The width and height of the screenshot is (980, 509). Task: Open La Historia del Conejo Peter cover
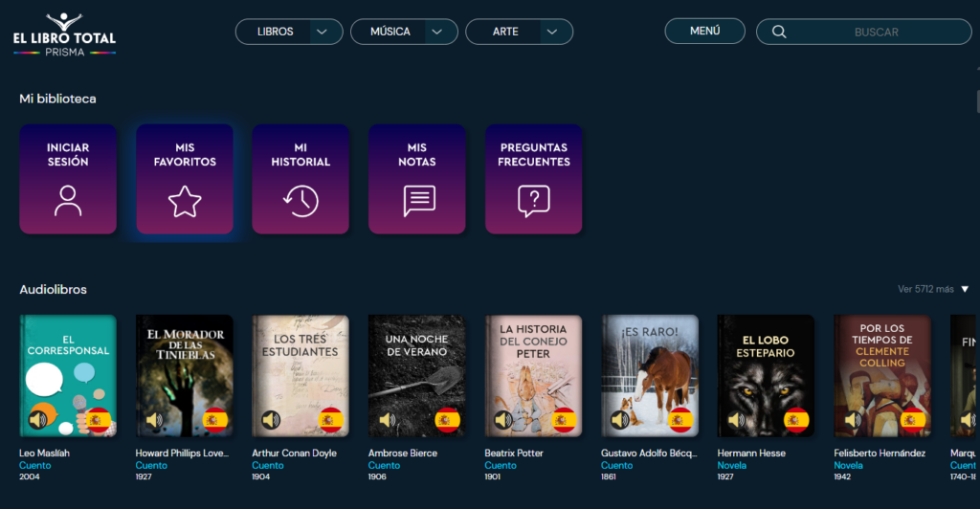(534, 375)
